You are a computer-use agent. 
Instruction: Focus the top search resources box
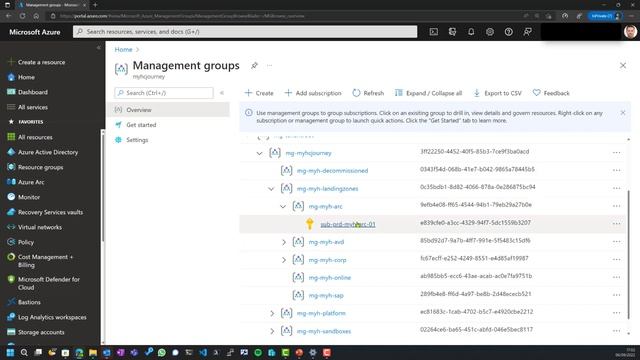pyautogui.click(x=245, y=32)
